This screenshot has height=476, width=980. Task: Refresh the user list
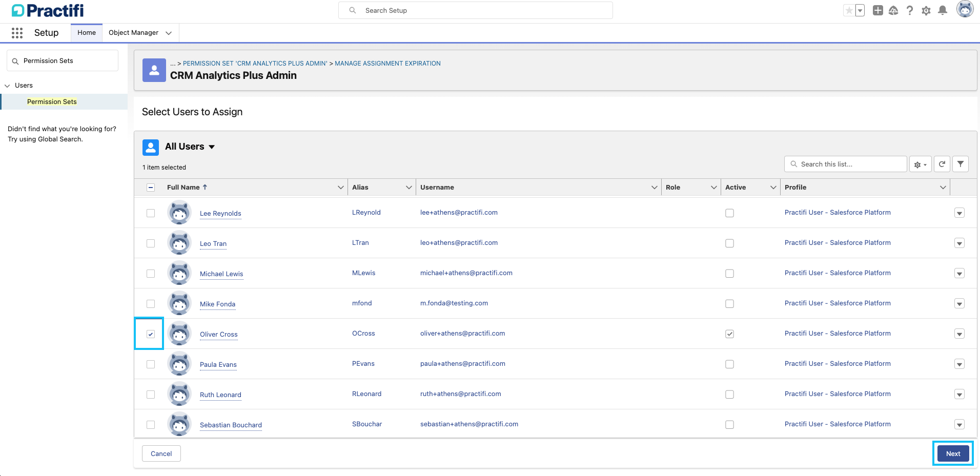point(942,164)
